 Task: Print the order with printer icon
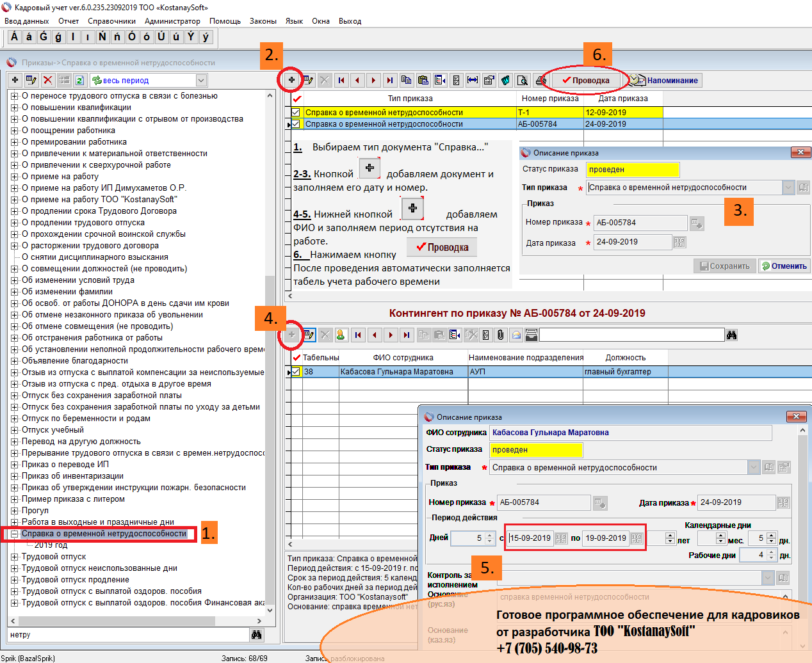(x=540, y=80)
